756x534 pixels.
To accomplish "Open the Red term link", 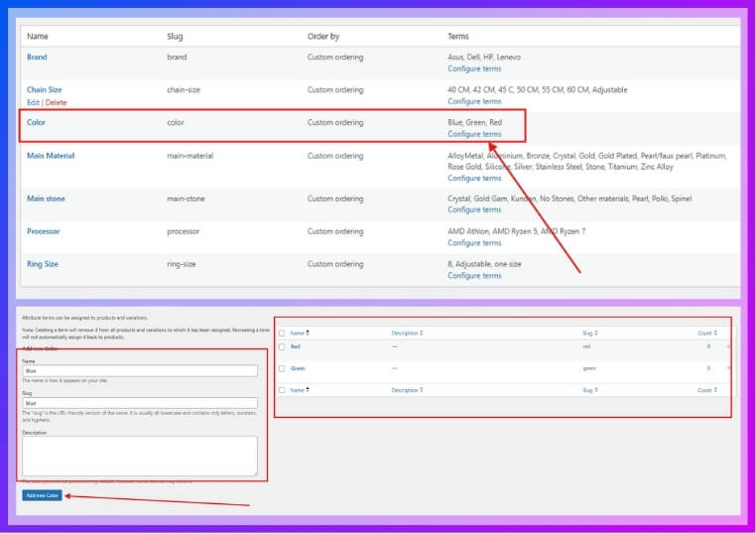I will pyautogui.click(x=295, y=346).
